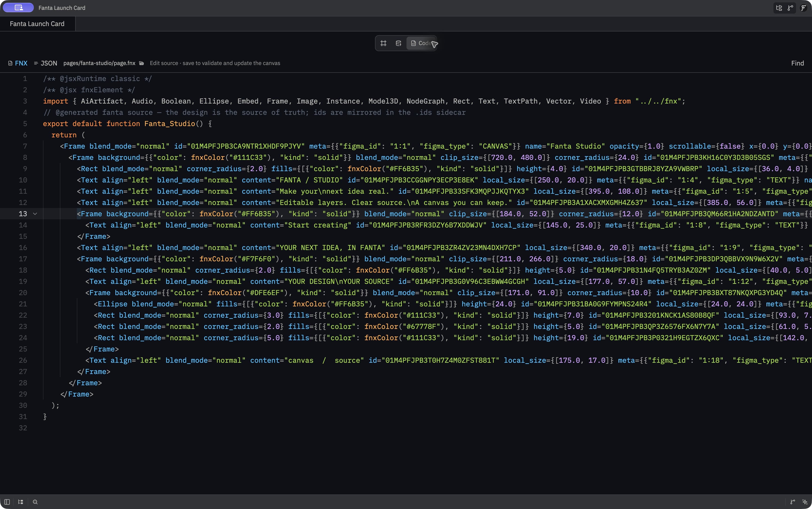The width and height of the screenshot is (812, 509).
Task: Click "Edit source · save to validate" hint text
Action: (x=215, y=63)
